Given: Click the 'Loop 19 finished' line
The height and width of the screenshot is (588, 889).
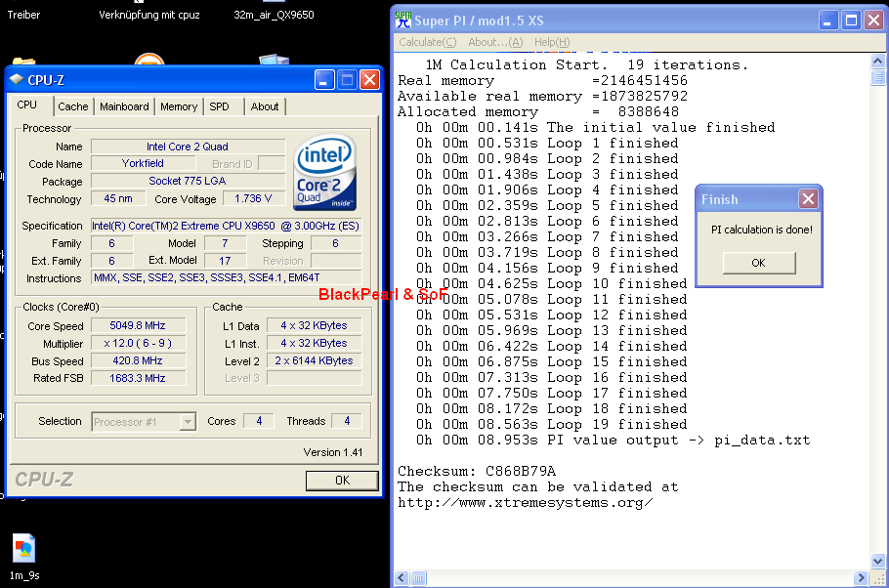Looking at the screenshot, I should click(552, 424).
